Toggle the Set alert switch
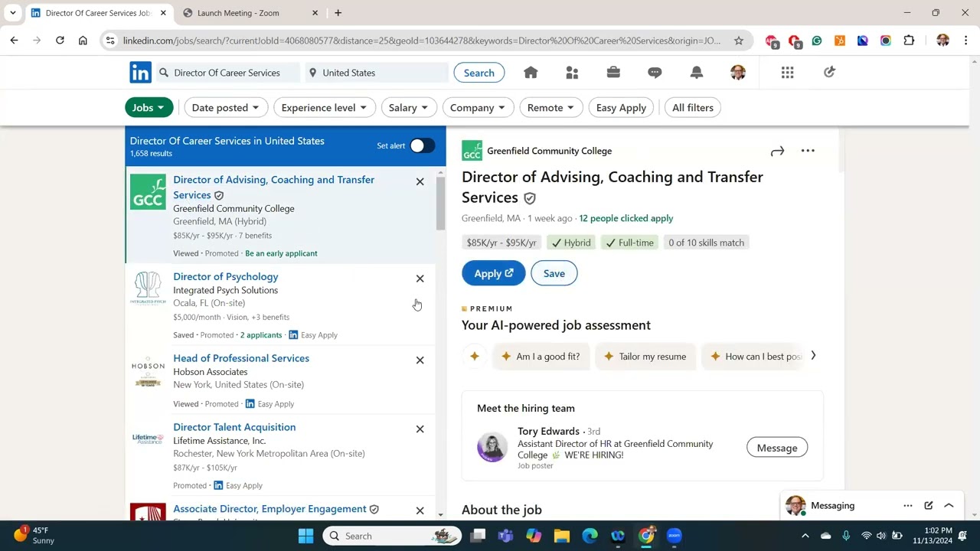 coord(422,145)
